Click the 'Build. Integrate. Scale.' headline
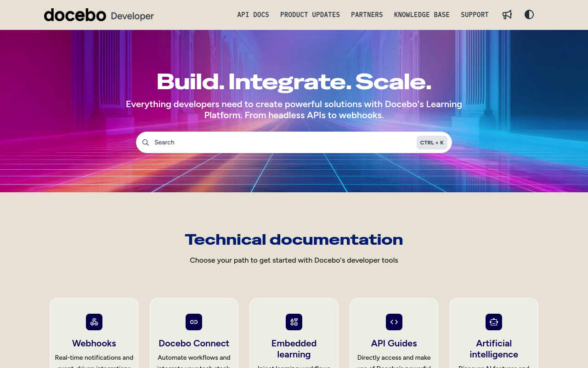The height and width of the screenshot is (368, 588). pos(294,82)
